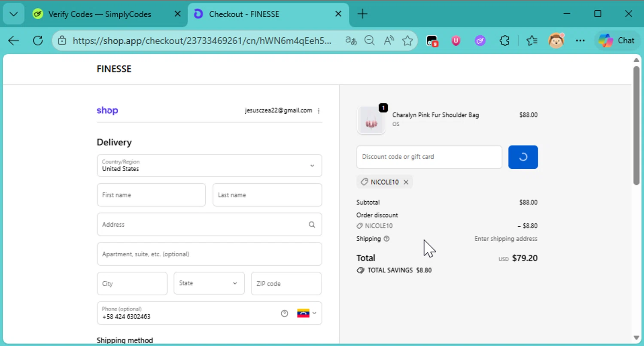Click the – $8.80 order discount value
Screen dimensions: 644x346
tap(527, 226)
